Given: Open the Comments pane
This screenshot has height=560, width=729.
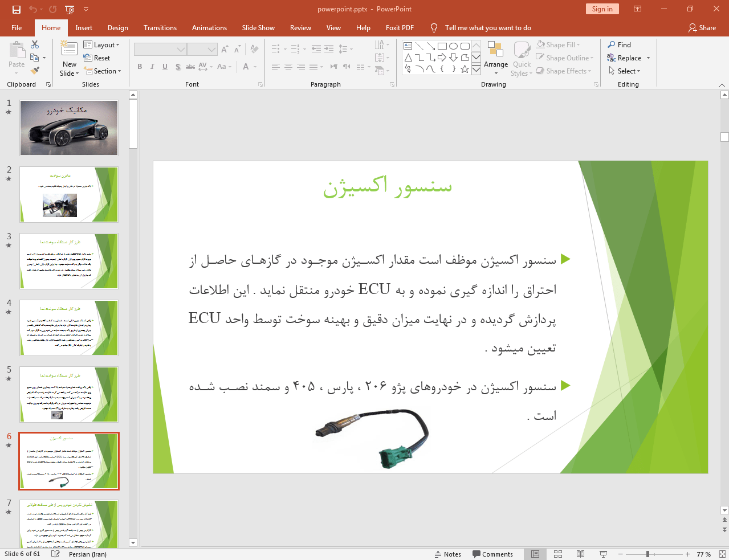Looking at the screenshot, I should point(492,554).
